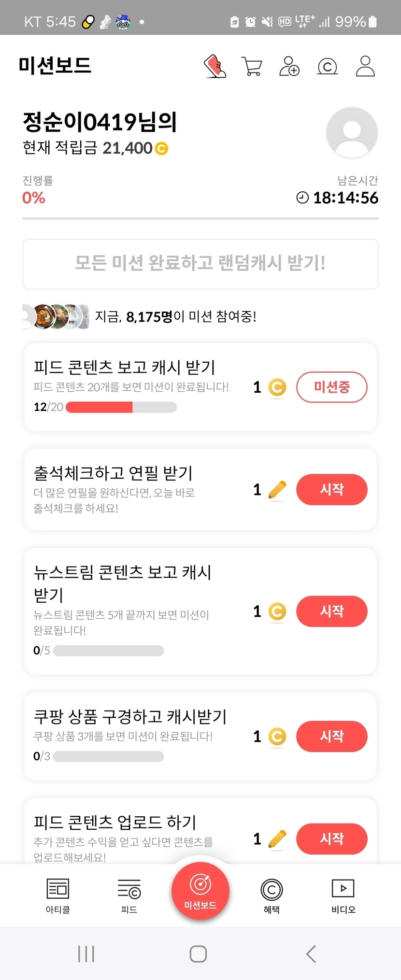Tap the Android home navigation button
Image resolution: width=401 pixels, height=980 pixels.
pyautogui.click(x=198, y=954)
